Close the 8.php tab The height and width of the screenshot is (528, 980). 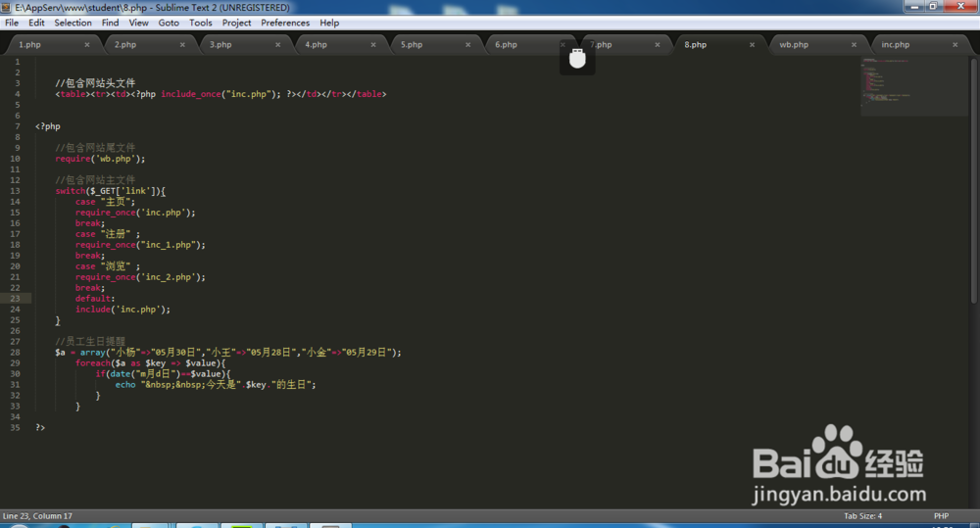752,45
